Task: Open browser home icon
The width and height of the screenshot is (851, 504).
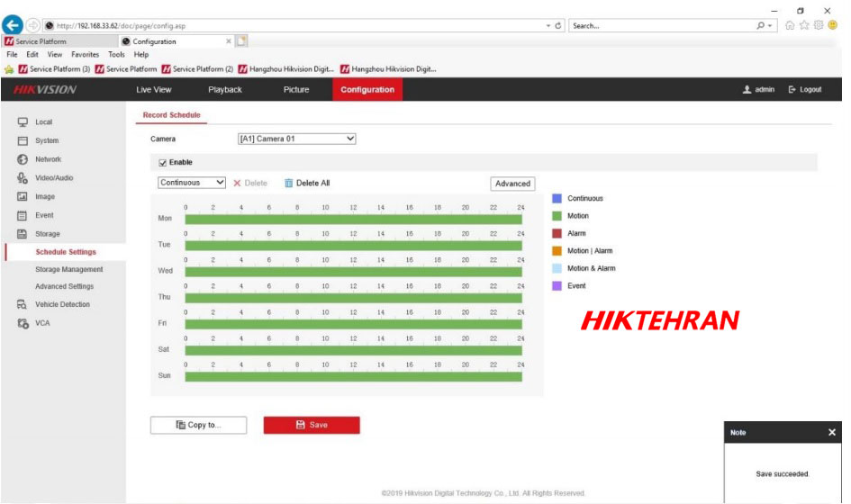Action: click(790, 25)
